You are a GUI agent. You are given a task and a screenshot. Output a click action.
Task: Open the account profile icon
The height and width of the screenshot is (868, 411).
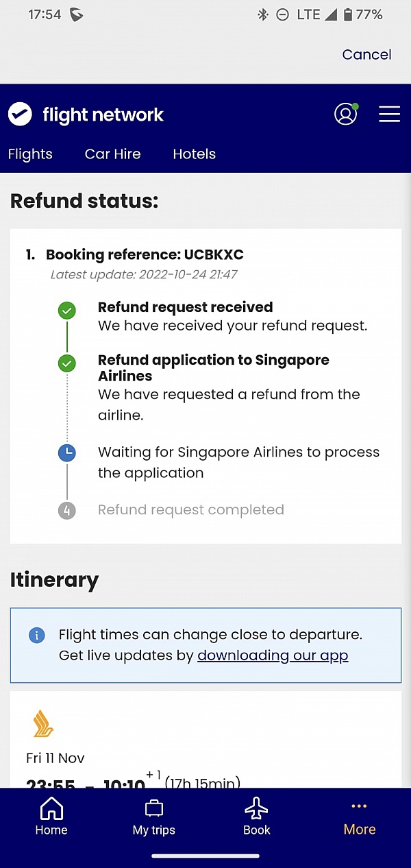[346, 114]
